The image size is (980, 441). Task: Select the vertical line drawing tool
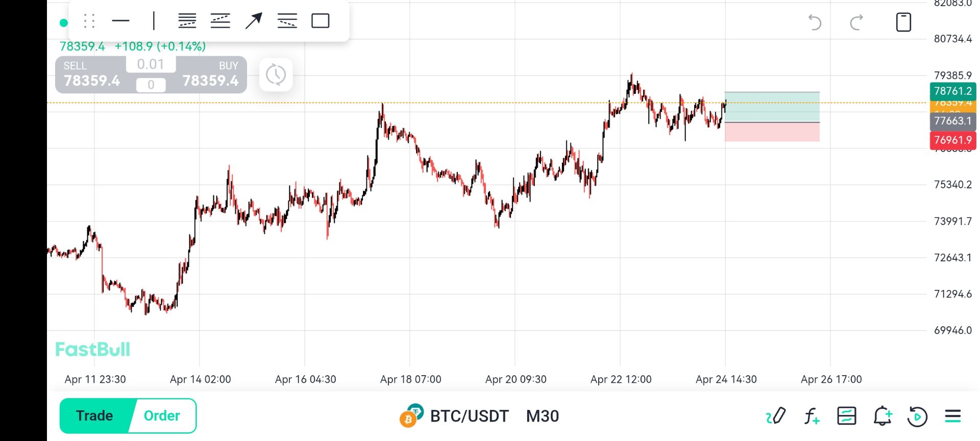154,21
